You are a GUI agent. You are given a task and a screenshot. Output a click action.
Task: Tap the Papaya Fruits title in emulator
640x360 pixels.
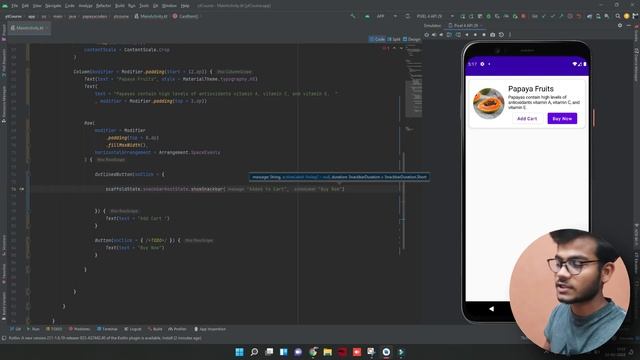tap(531, 89)
